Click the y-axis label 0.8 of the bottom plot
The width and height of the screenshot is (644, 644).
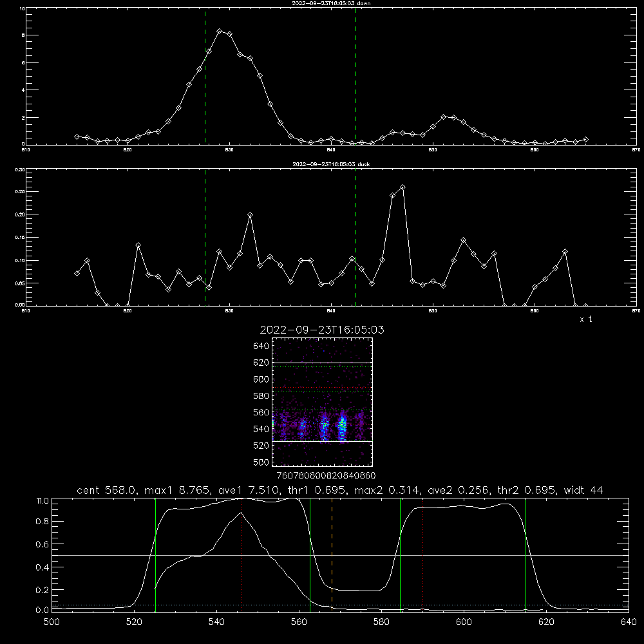(43, 522)
